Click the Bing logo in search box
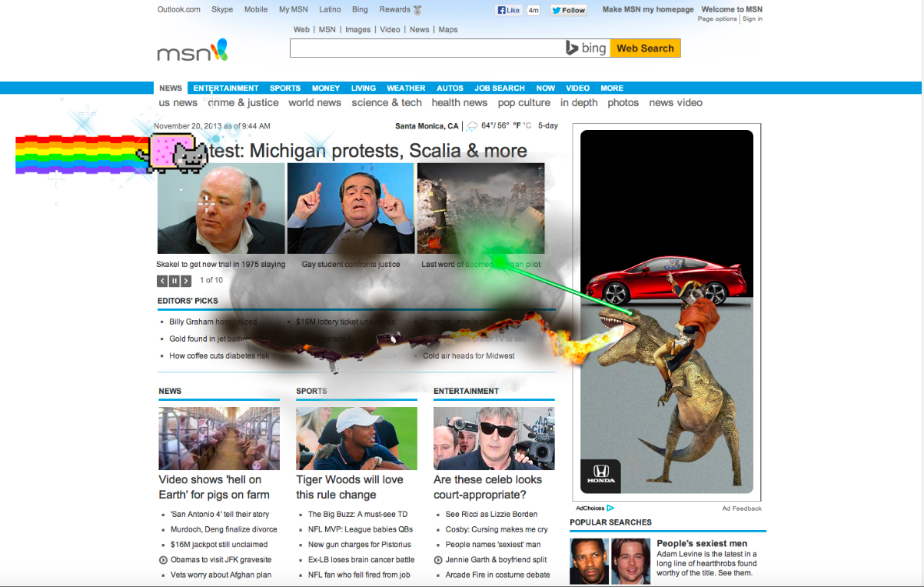 [x=586, y=48]
